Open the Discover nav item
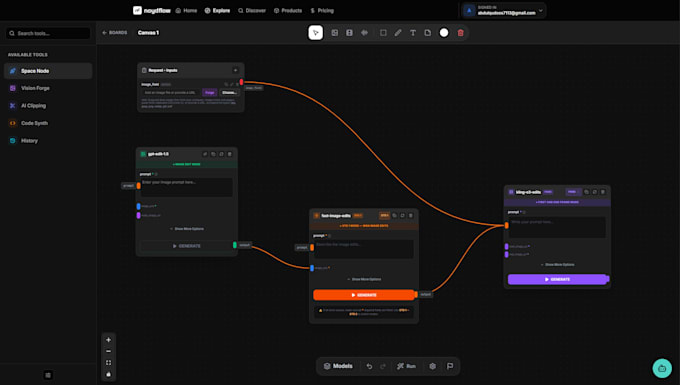Viewport: 680px width, 385px height. 252,10
